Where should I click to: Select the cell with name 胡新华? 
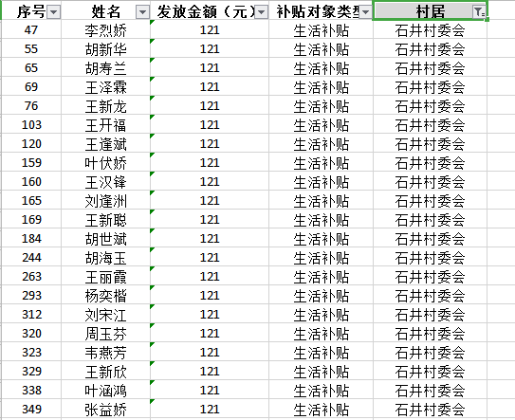106,49
